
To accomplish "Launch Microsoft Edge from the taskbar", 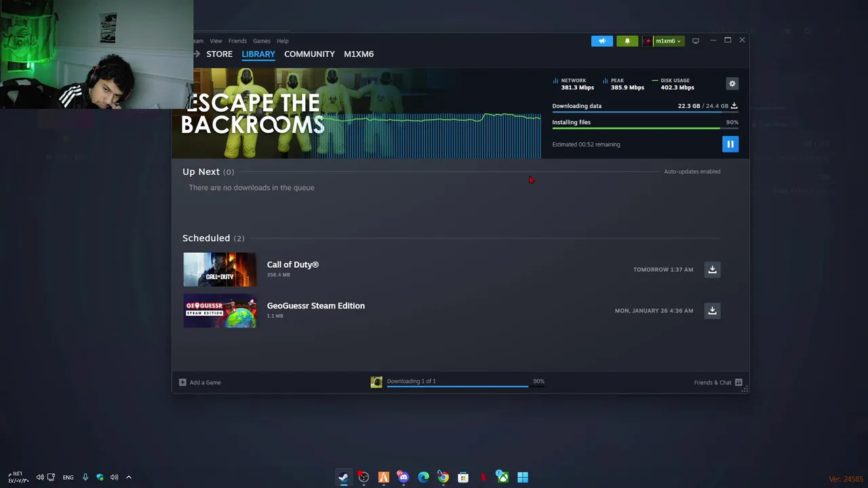I will pyautogui.click(x=424, y=477).
